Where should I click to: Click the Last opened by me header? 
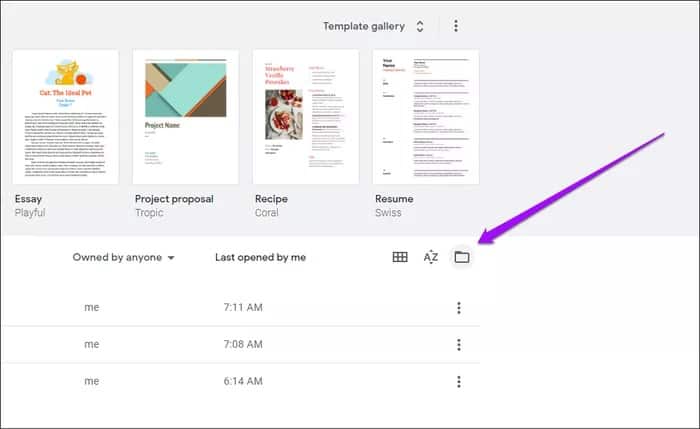[x=260, y=258]
